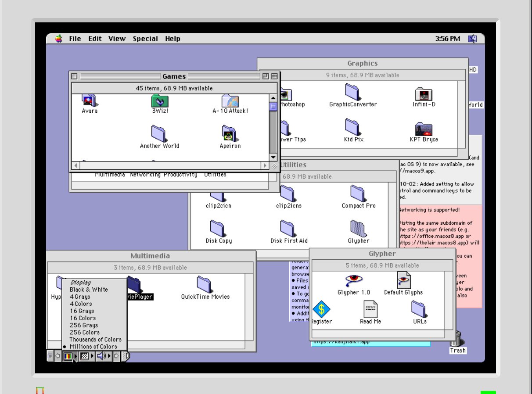This screenshot has height=394, width=532.
Task: Click the application switcher icon in menu bar
Action: click(473, 39)
